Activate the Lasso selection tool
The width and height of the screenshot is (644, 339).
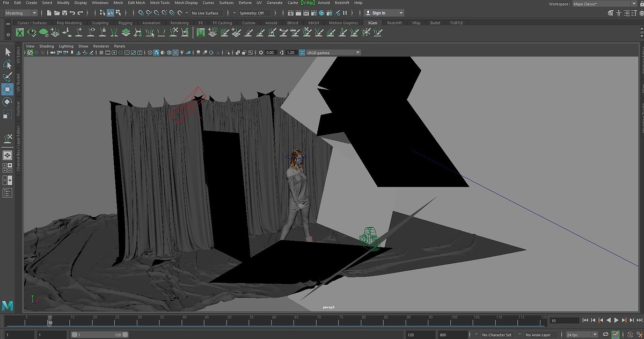[8, 64]
